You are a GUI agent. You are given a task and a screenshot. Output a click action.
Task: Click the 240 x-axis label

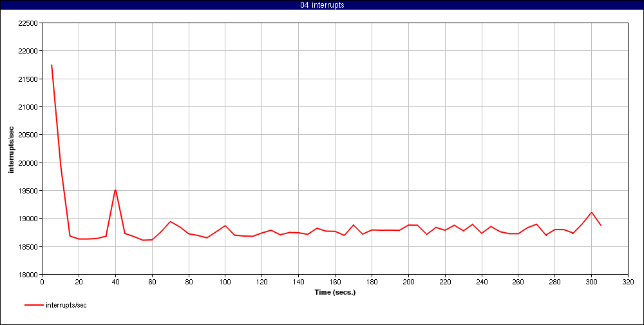[x=481, y=282]
